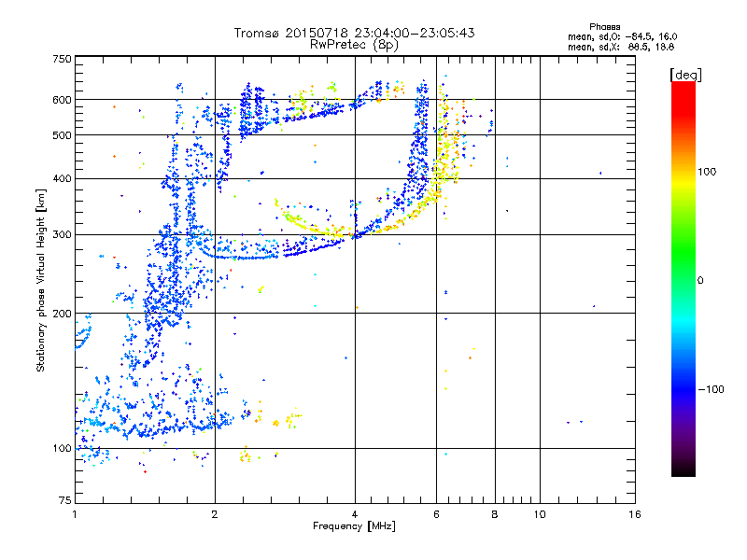This screenshot has width=747, height=560.
Task: Click the "[deg]" colorbar label
Action: 685,75
